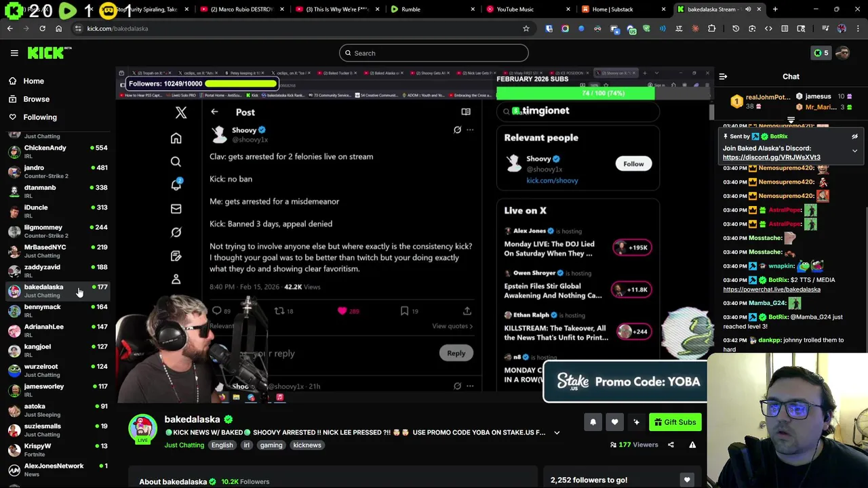
Task: Open the user profile avatar menu
Action: pyautogui.click(x=843, y=53)
